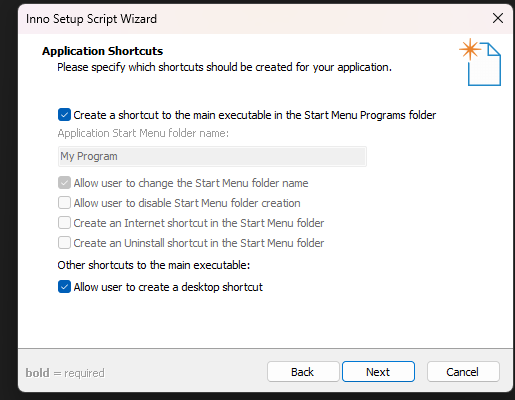Untick the desktop shortcut checkbox

64,287
